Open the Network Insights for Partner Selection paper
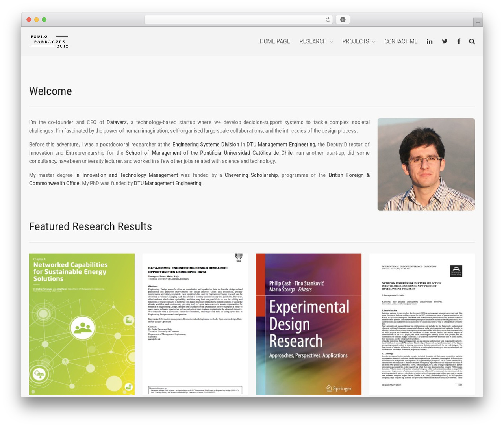The width and height of the screenshot is (504, 427). pyautogui.click(x=422, y=324)
